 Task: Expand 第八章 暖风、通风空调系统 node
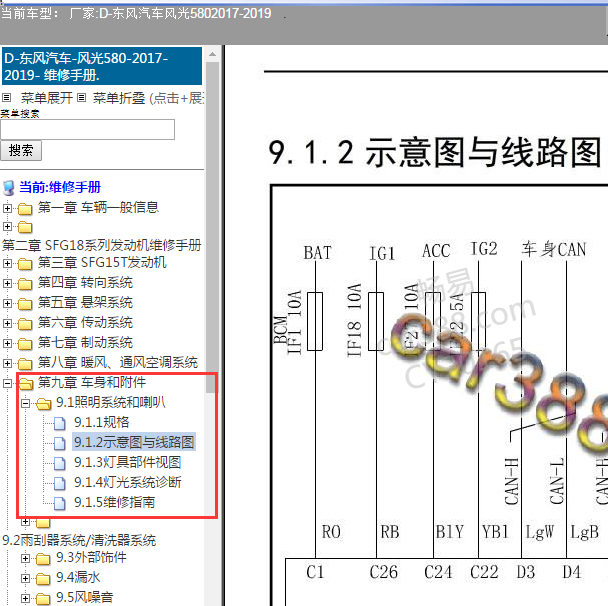[x=7, y=363]
